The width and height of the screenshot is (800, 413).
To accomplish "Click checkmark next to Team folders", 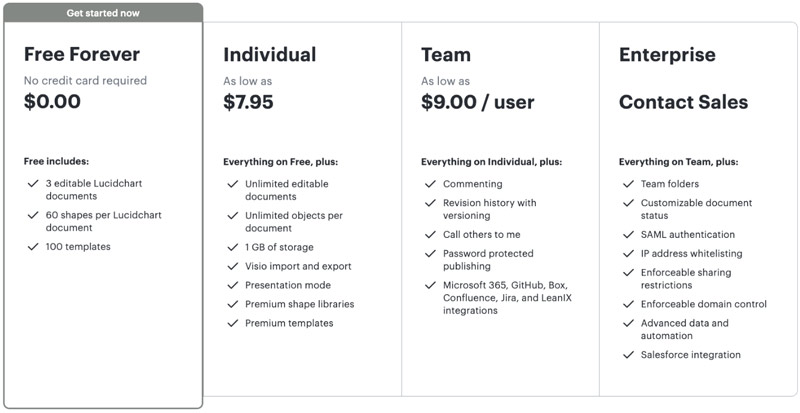I will [628, 183].
